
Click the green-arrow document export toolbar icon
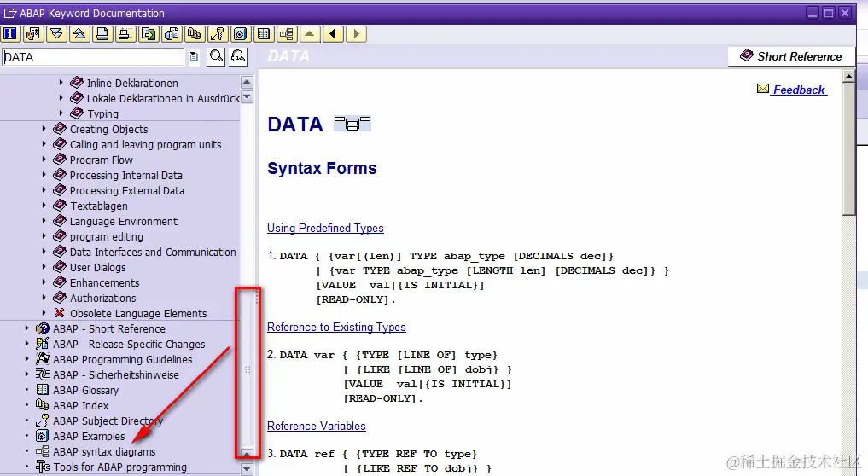click(x=149, y=34)
